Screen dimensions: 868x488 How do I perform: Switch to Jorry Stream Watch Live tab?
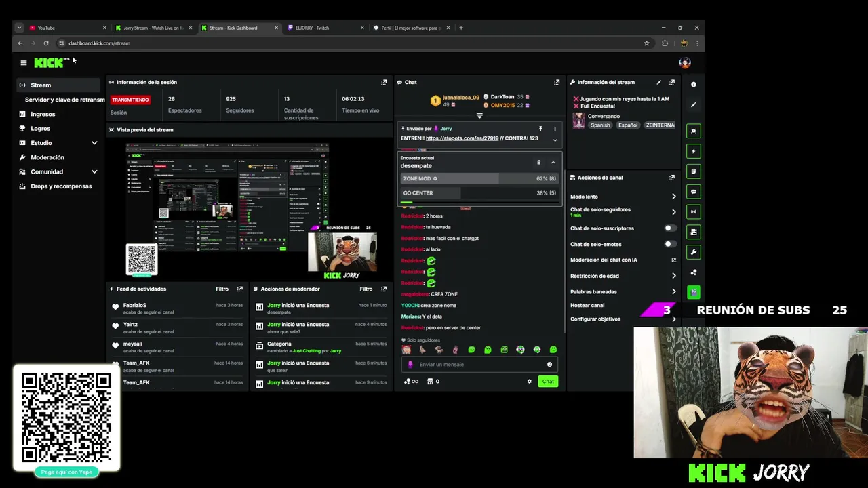(153, 28)
